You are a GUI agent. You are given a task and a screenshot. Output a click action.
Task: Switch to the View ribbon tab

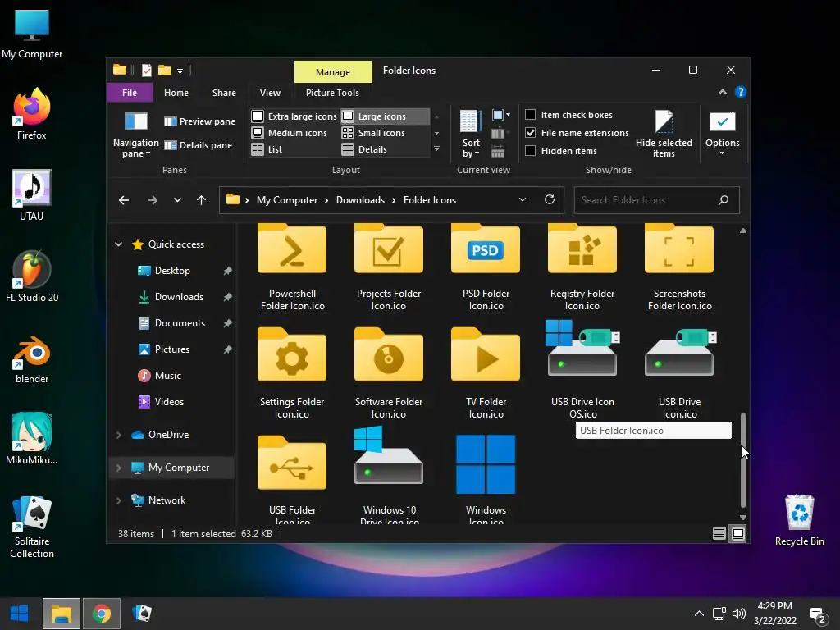click(x=270, y=93)
